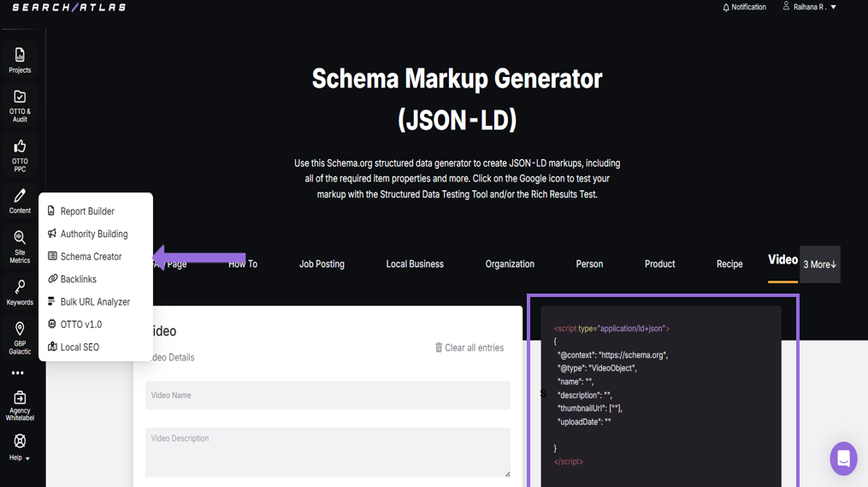868x487 pixels.
Task: Click the "@type": "VideoObject" code line
Action: point(597,368)
